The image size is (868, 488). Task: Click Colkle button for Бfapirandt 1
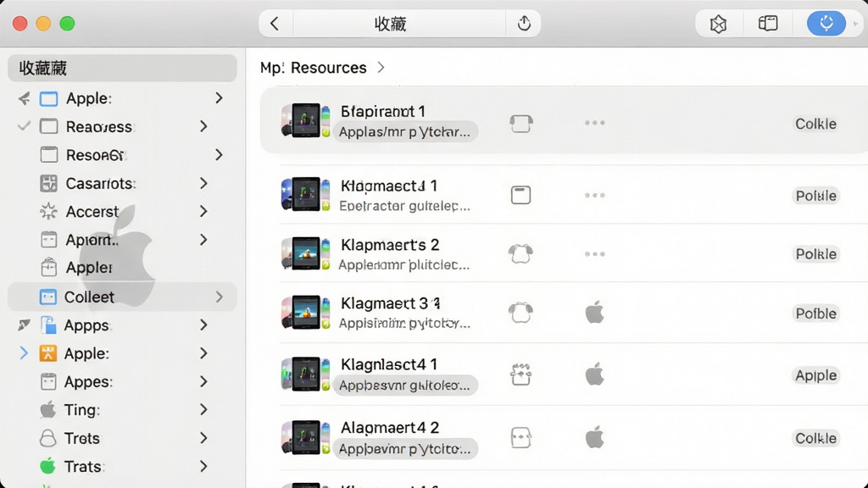pyautogui.click(x=815, y=124)
